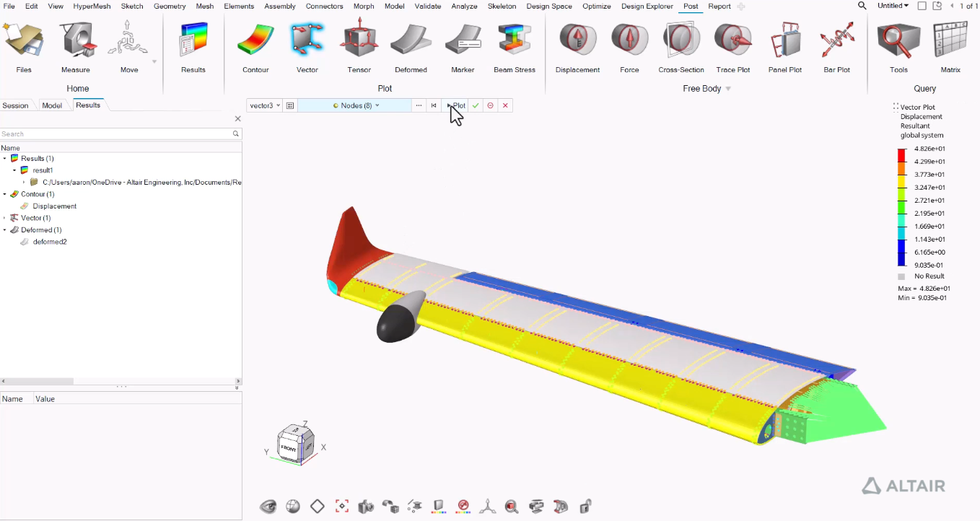The image size is (980, 521).
Task: Select the Cross-Section free body tool
Action: (x=681, y=40)
